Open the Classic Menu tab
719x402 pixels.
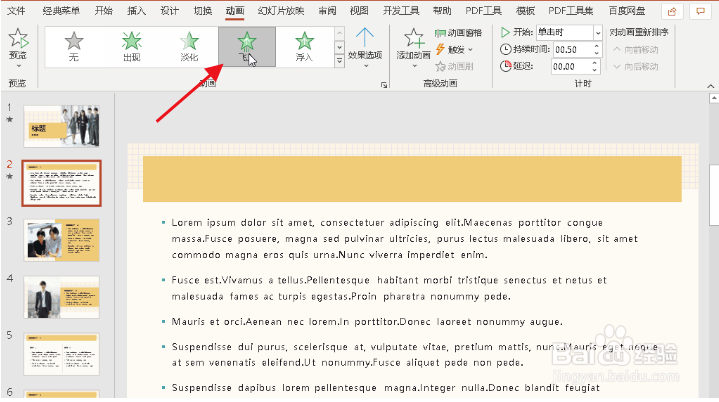tap(61, 11)
